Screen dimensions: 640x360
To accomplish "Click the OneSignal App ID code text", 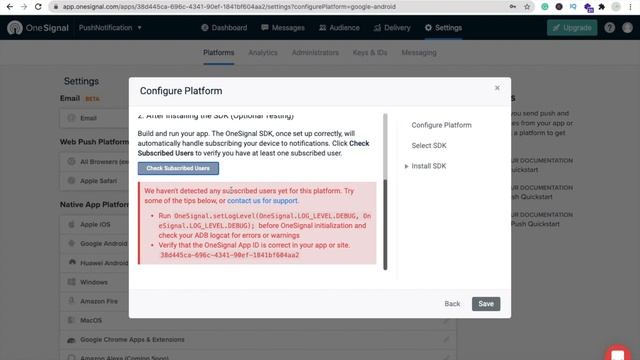I will (x=229, y=255).
